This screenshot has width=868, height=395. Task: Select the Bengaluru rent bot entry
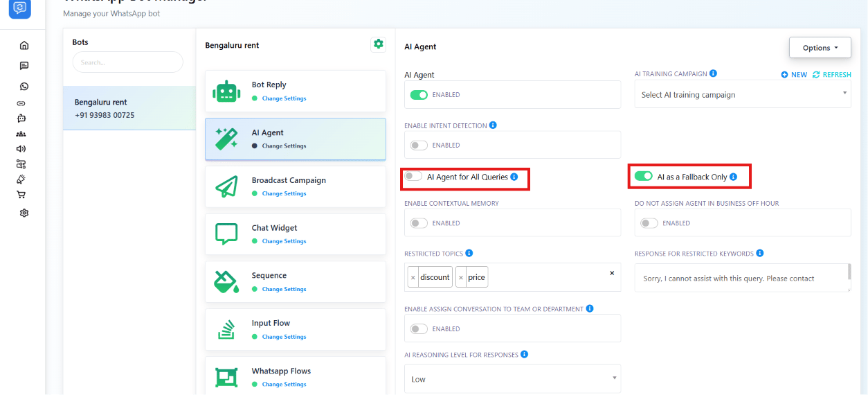(129, 108)
